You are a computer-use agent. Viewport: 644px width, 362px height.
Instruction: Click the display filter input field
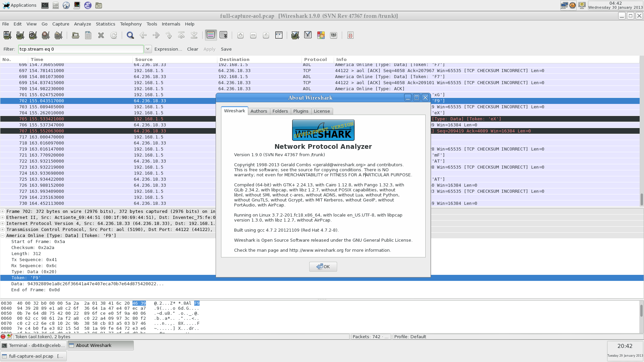(x=81, y=49)
